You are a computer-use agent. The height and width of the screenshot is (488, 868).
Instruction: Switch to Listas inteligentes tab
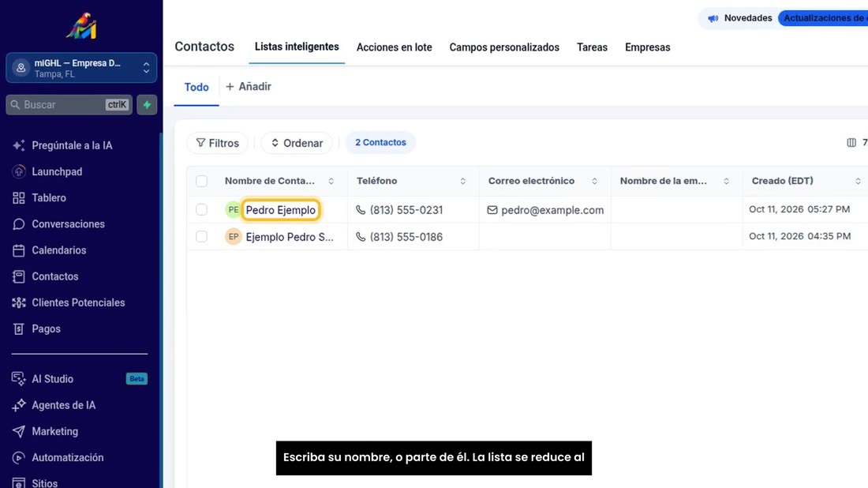[297, 47]
